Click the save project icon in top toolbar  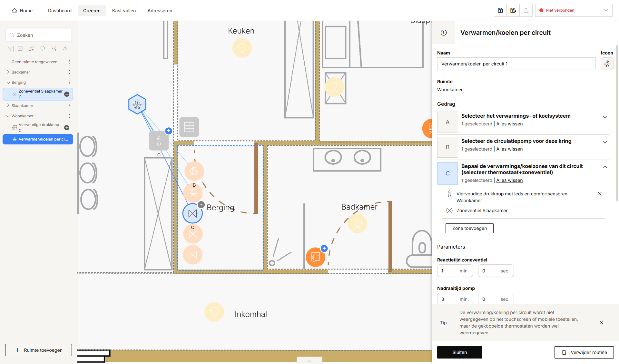(500, 10)
